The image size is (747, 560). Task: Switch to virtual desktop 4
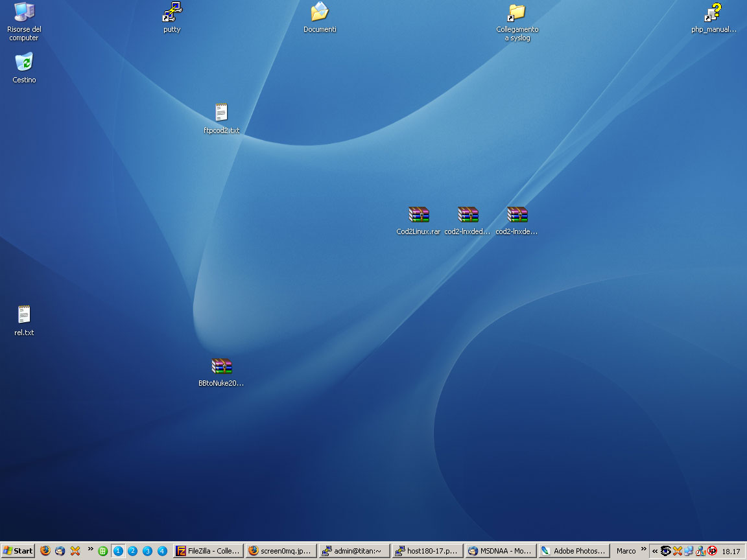coord(162,551)
